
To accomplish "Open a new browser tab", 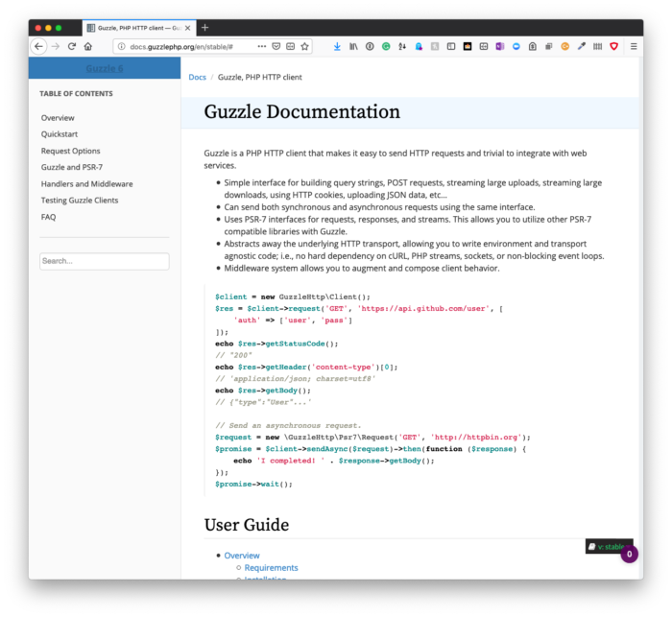I will [x=204, y=28].
